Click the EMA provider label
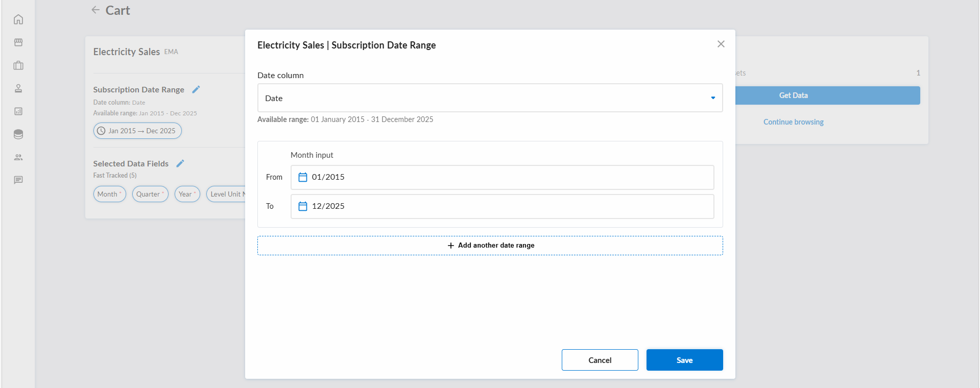The width and height of the screenshot is (980, 388). tap(171, 52)
